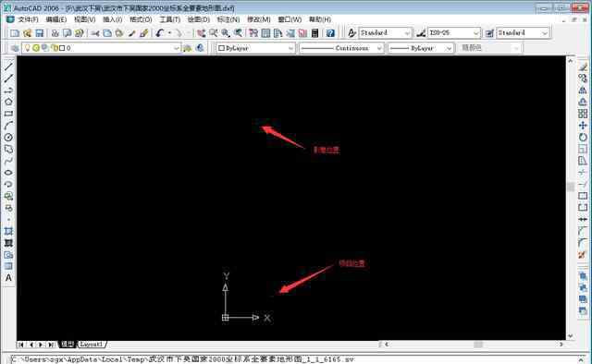
Task: Choose the Rectangle drawing tool
Action: point(8,114)
